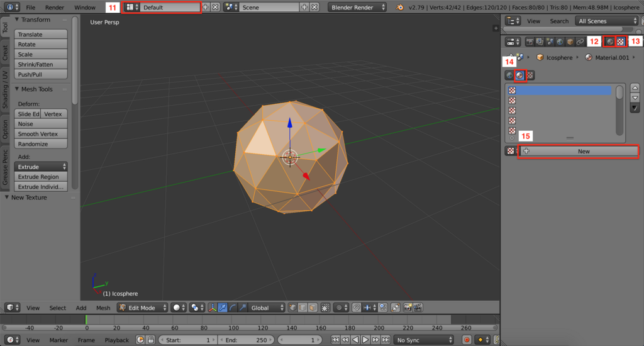644x346 pixels.
Task: Click the Extrude Region button
Action: click(41, 177)
